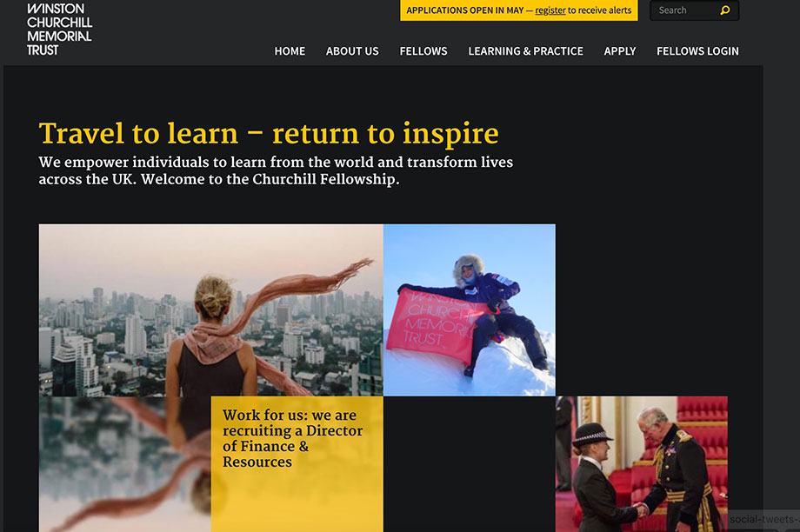Open the palace handshake ceremony photo
This screenshot has height=532, width=800.
click(x=642, y=464)
